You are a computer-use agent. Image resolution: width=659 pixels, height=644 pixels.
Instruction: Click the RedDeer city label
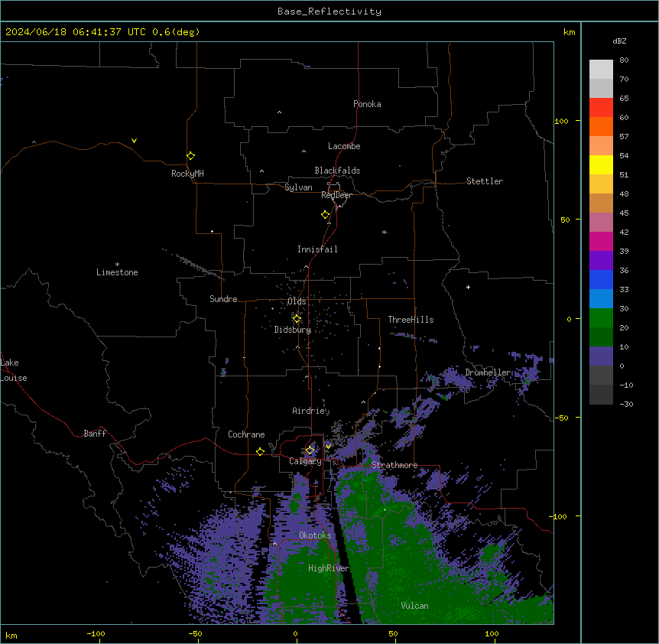click(x=336, y=195)
